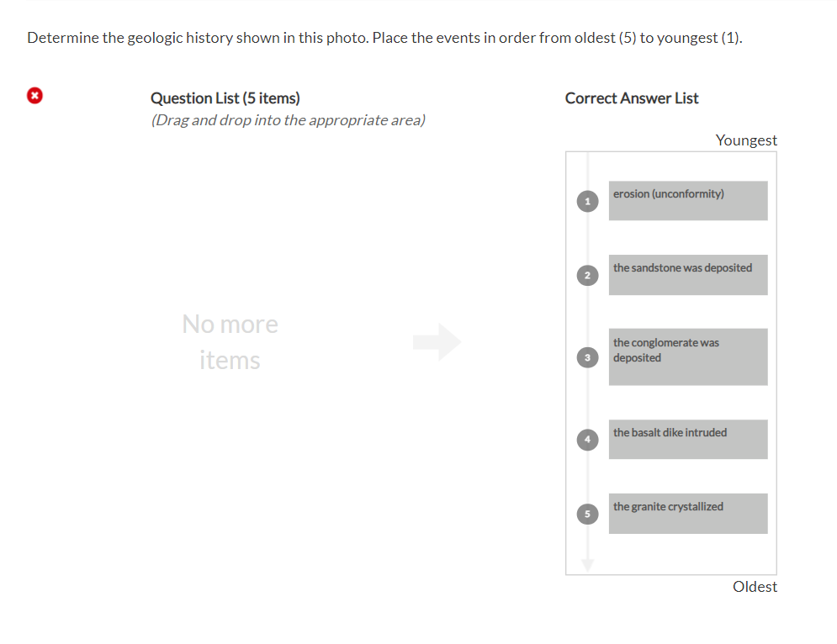Select the basalt dike intruded answer item
837x644 pixels.
pos(688,439)
